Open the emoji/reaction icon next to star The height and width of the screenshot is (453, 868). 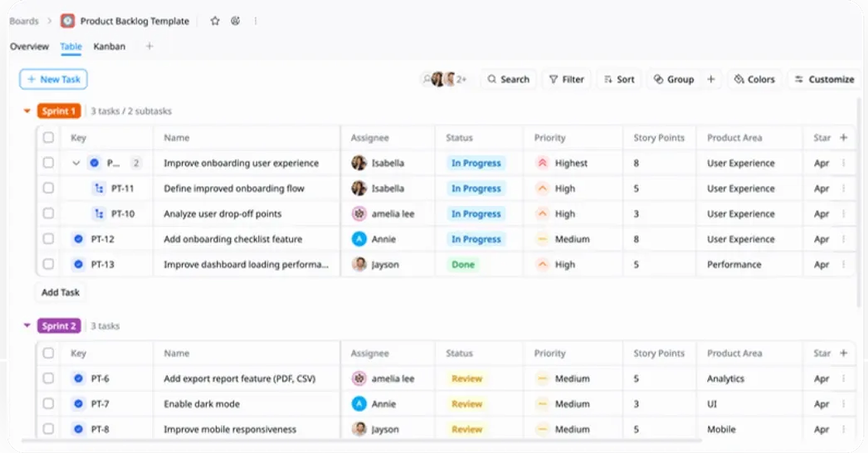point(235,21)
